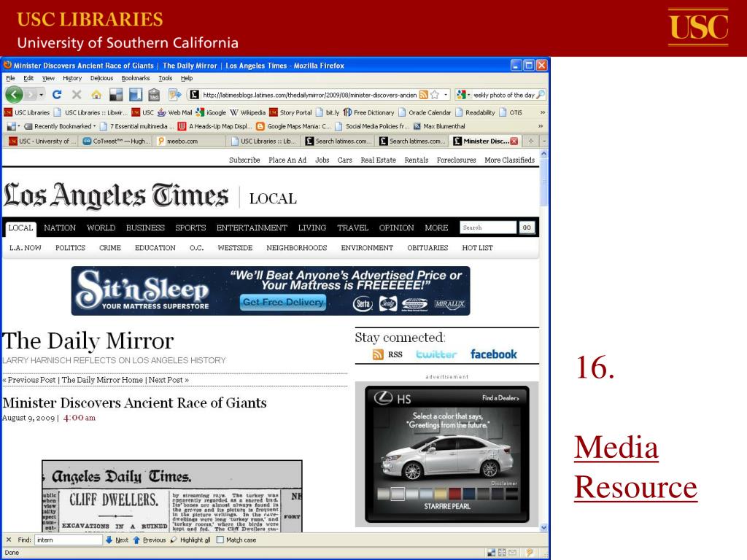The height and width of the screenshot is (560, 747).
Task: Click the Los Angeles Times logo
Action: pos(116,195)
